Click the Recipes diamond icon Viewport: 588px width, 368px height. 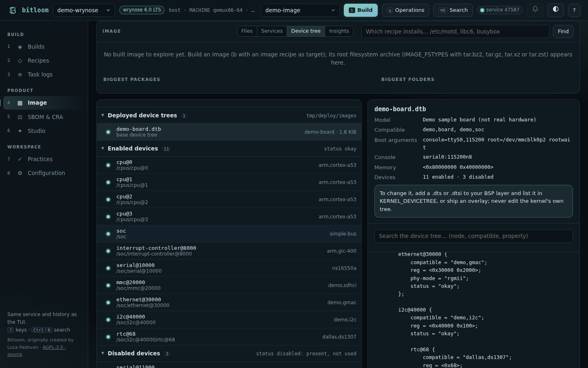(x=20, y=61)
